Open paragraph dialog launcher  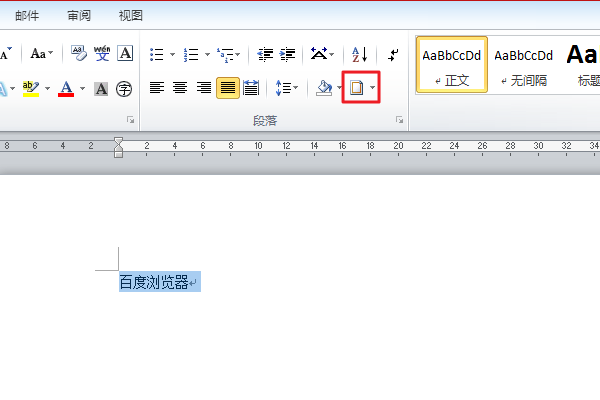click(x=399, y=120)
